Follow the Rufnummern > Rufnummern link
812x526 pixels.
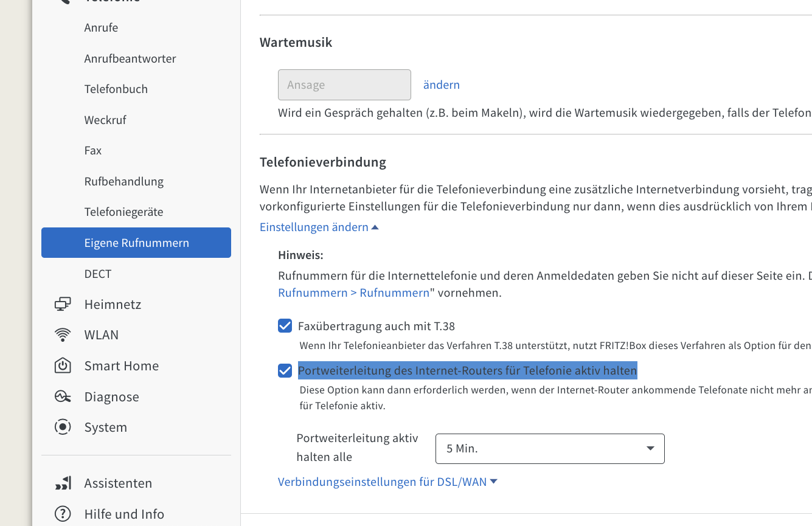pos(353,292)
